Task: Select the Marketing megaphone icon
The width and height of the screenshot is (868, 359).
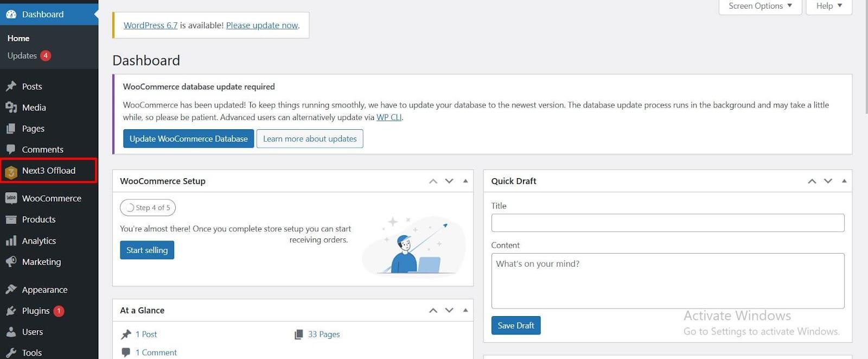Action: [x=11, y=262]
